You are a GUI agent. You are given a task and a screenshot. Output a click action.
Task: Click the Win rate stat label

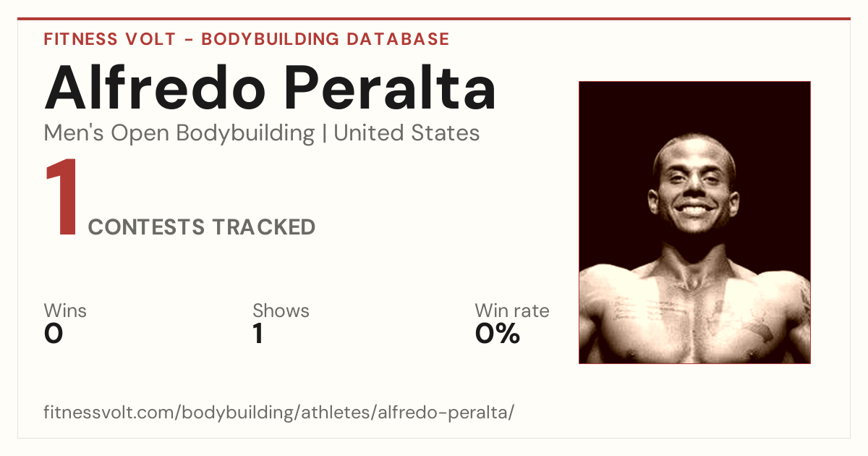pyautogui.click(x=512, y=311)
